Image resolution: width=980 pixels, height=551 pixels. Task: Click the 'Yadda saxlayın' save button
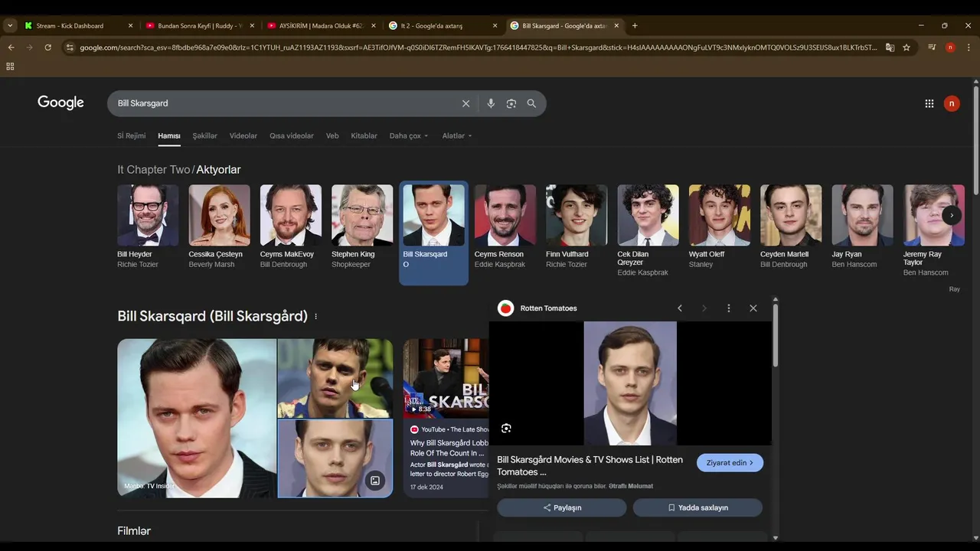click(x=697, y=507)
